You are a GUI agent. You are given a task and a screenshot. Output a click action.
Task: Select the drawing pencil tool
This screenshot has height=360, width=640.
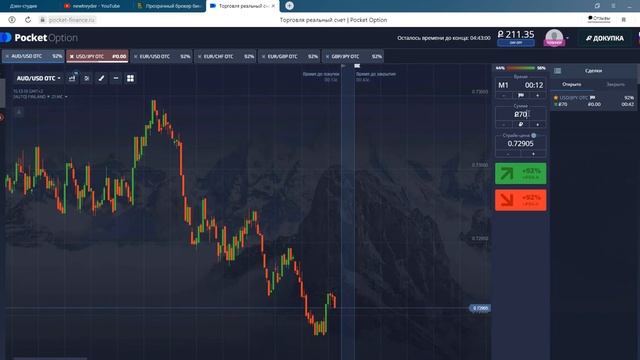[x=101, y=78]
